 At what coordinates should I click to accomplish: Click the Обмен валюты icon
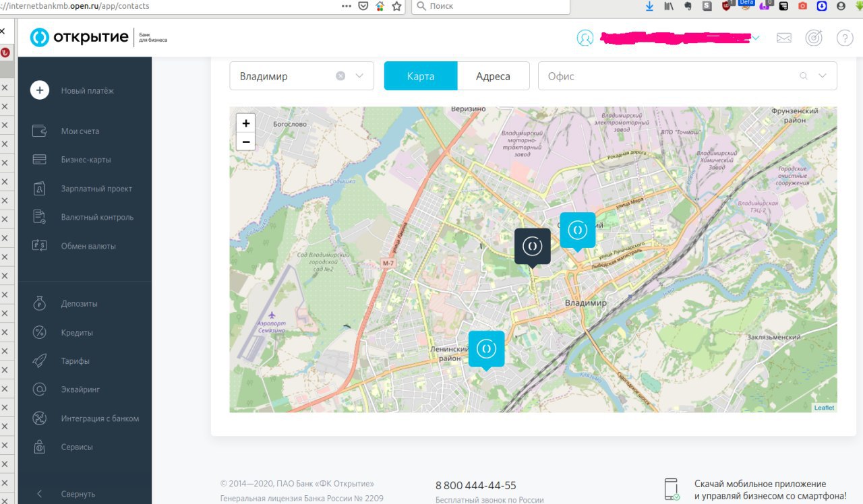(x=40, y=246)
